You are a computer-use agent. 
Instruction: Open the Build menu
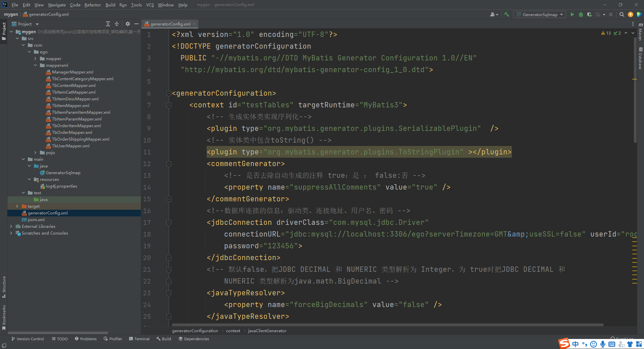point(110,5)
